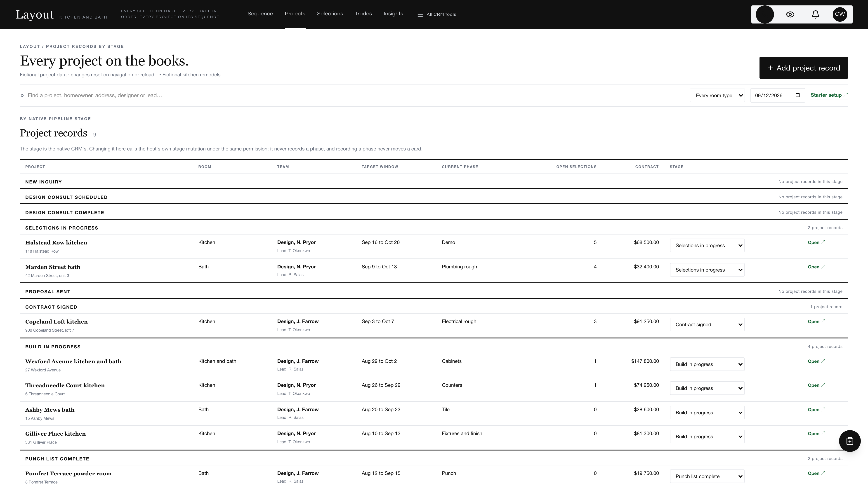The width and height of the screenshot is (868, 488).
Task: Go to the Insights tab
Action: 393,14
